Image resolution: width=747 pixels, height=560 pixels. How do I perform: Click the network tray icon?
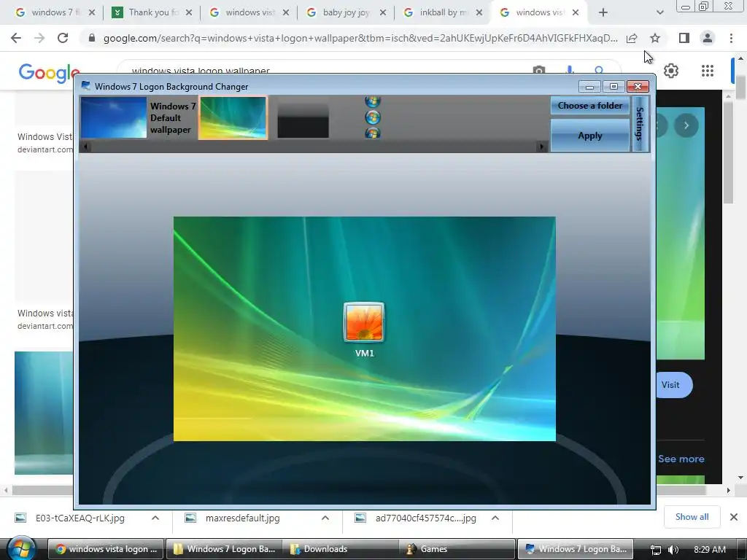click(x=656, y=550)
